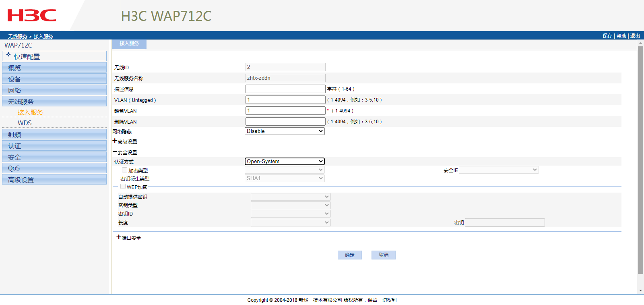Open the 设备 sidebar menu
The image size is (644, 305).
(x=54, y=79)
